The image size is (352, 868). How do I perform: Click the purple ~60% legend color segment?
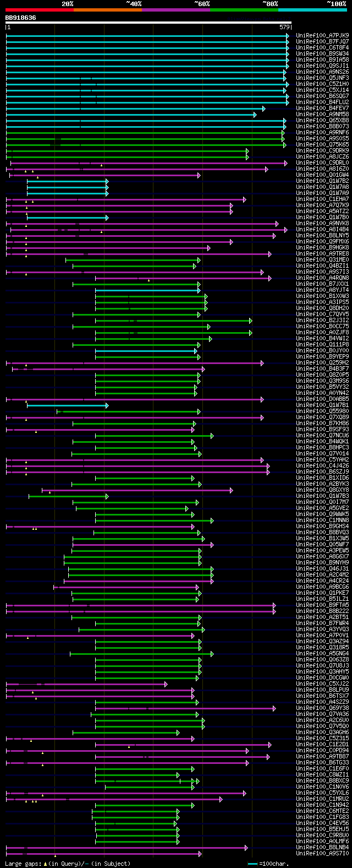pyautogui.click(x=176, y=10)
